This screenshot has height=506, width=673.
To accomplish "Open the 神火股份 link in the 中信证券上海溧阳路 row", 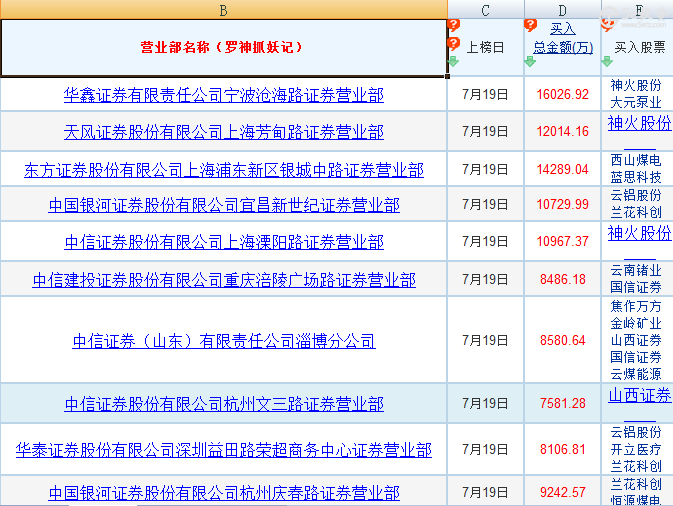I will pos(640,233).
